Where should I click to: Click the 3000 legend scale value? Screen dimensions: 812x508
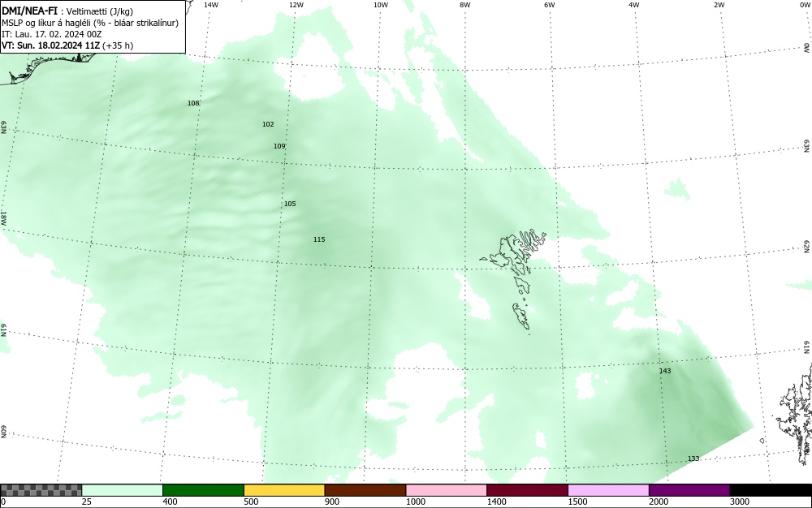pyautogui.click(x=740, y=502)
